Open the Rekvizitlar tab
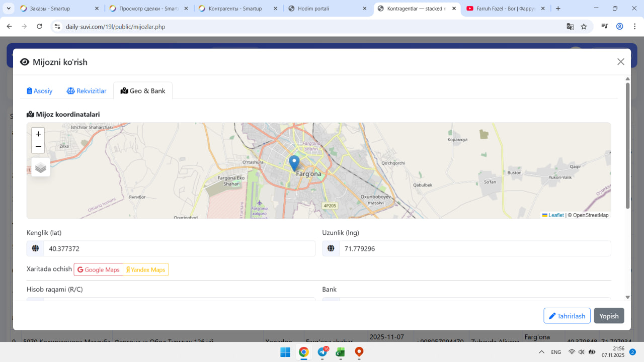The height and width of the screenshot is (362, 644). pos(87,91)
